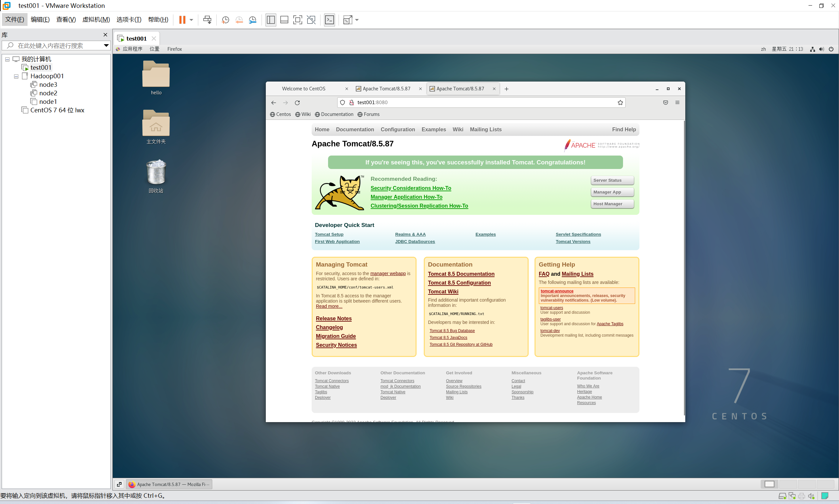Bookmark this page with star icon
This screenshot has height=504, width=839.
[x=620, y=103]
